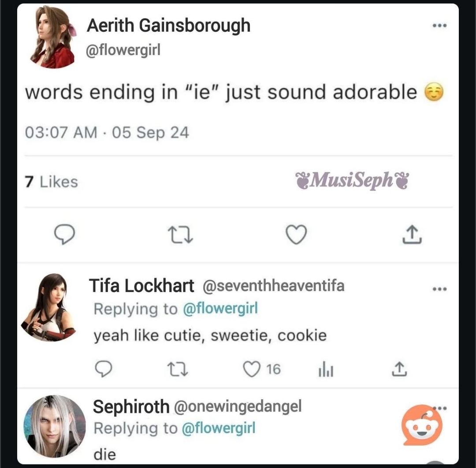Open the Sephiroth display name
Screen dimensions: 476x468
pos(131,407)
